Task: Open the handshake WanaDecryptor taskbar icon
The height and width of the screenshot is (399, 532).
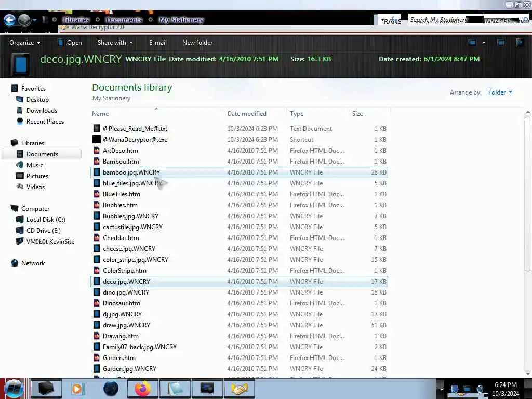Action: 239,389
